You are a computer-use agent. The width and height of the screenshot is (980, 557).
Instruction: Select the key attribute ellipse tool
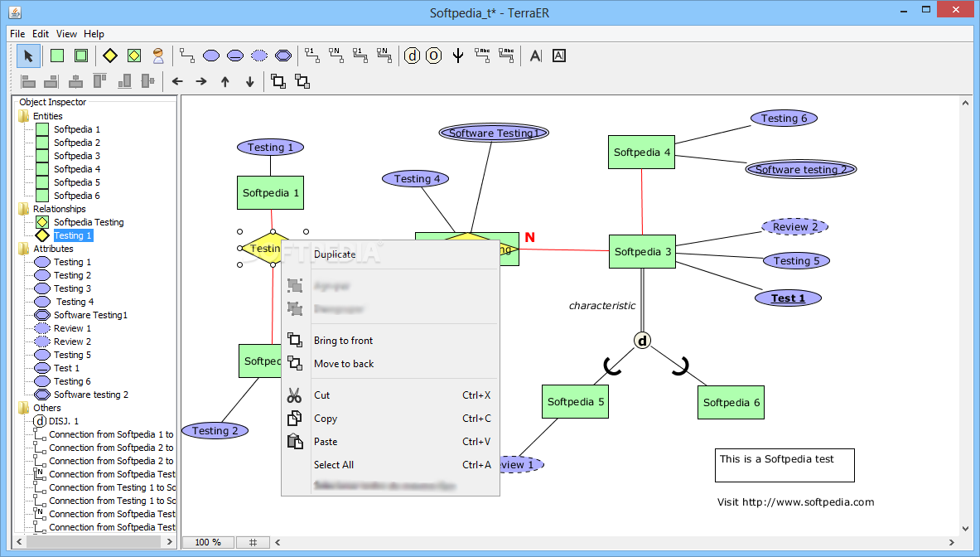click(235, 56)
